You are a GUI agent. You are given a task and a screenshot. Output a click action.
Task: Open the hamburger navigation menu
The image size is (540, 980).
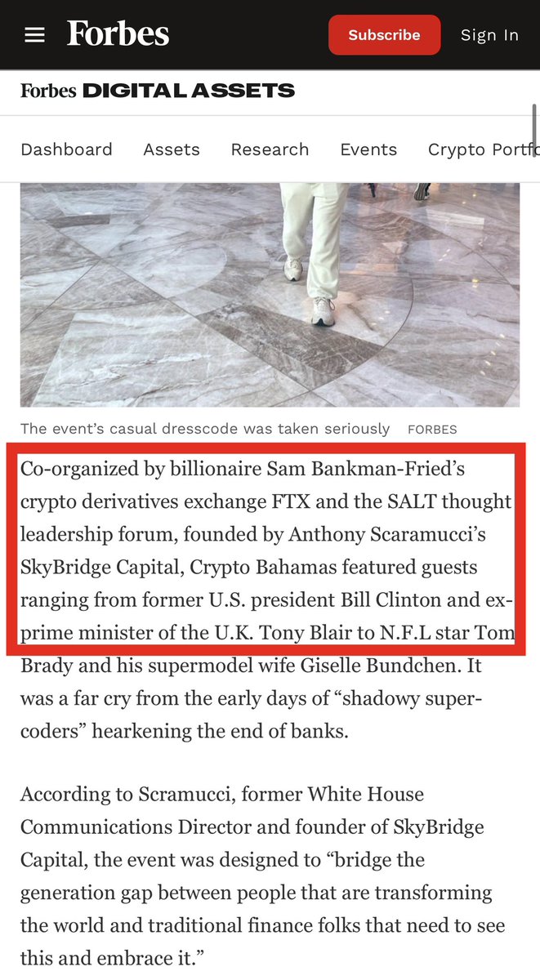(x=34, y=35)
